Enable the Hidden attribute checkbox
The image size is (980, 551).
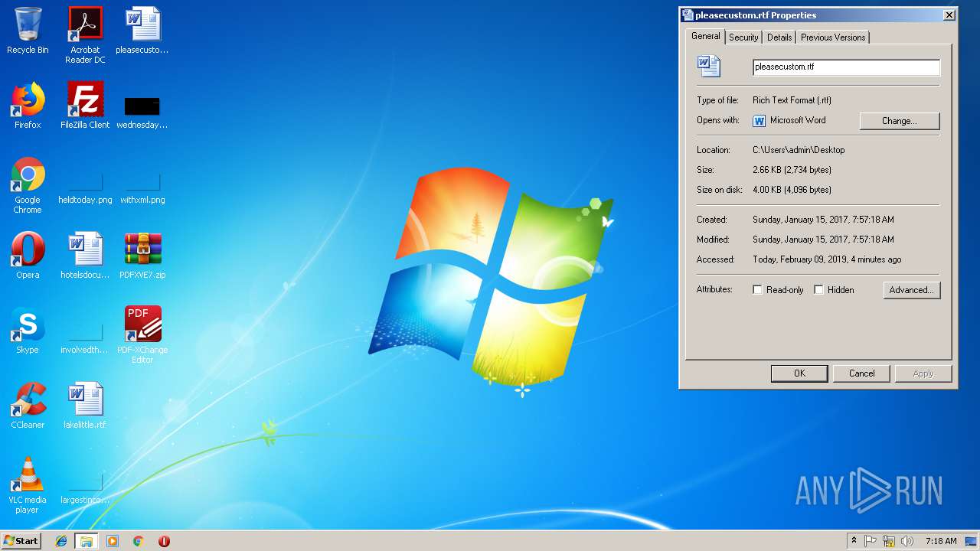(x=819, y=290)
